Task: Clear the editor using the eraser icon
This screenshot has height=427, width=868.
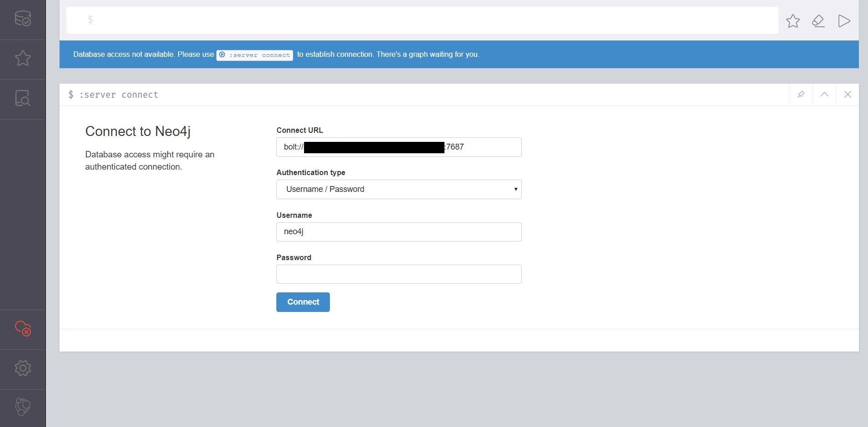Action: click(x=818, y=20)
